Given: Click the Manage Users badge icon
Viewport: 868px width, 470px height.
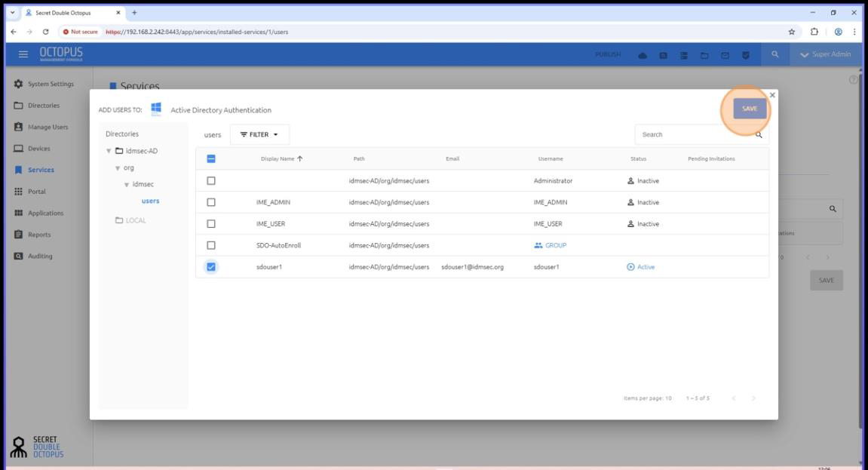Looking at the screenshot, I should (18, 127).
